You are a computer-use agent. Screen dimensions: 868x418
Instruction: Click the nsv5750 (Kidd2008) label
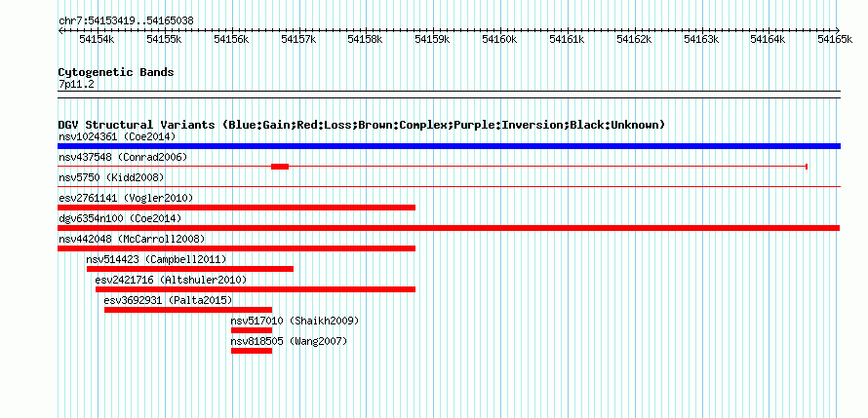coord(111,177)
